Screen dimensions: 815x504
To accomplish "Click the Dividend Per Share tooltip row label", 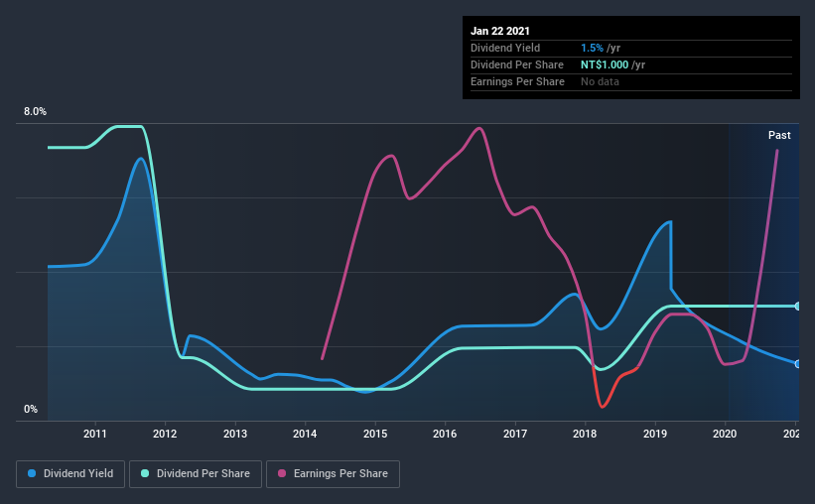I will click(516, 64).
